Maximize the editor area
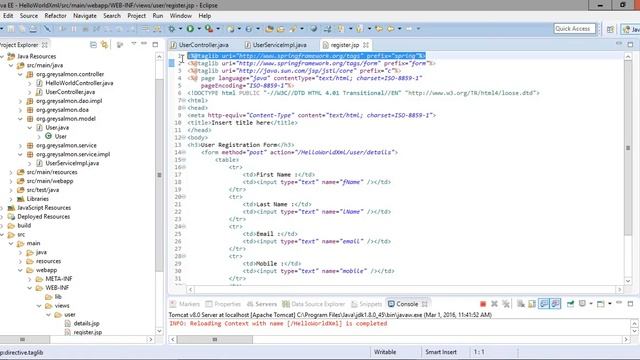This screenshot has width=640, height=360. (x=630, y=44)
